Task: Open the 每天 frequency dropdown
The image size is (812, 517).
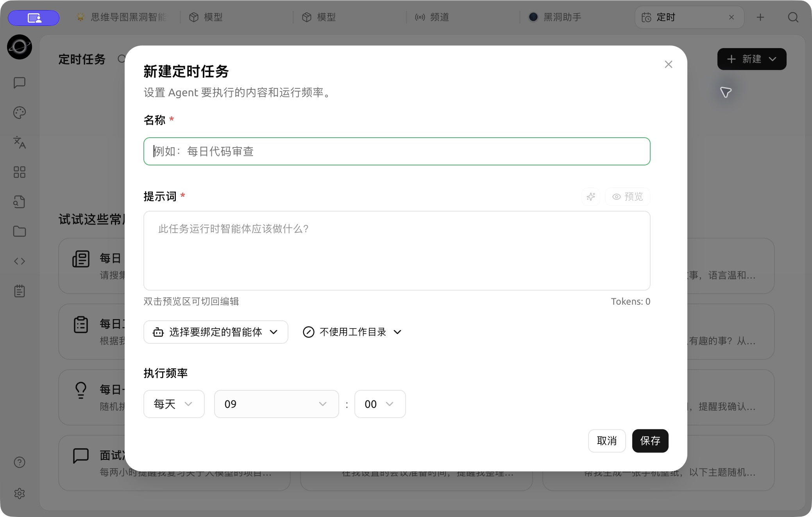Action: click(x=174, y=404)
